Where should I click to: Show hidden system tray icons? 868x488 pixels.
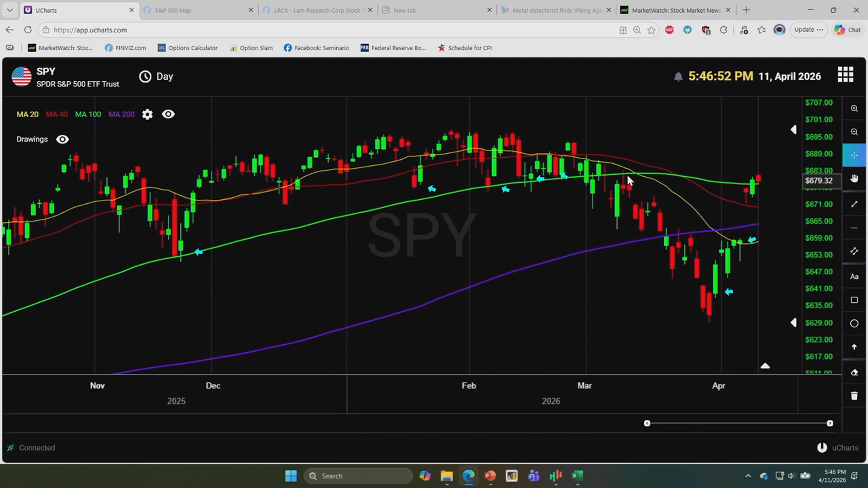(748, 476)
